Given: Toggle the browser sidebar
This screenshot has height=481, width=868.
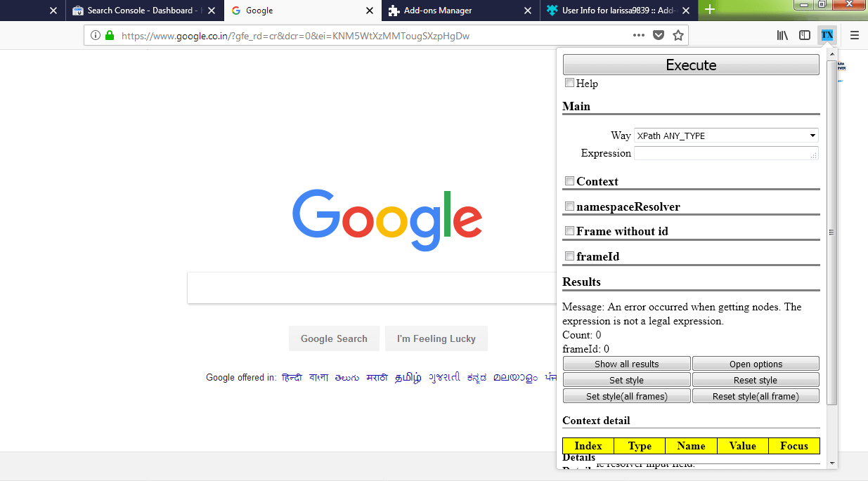Looking at the screenshot, I should pyautogui.click(x=804, y=34).
